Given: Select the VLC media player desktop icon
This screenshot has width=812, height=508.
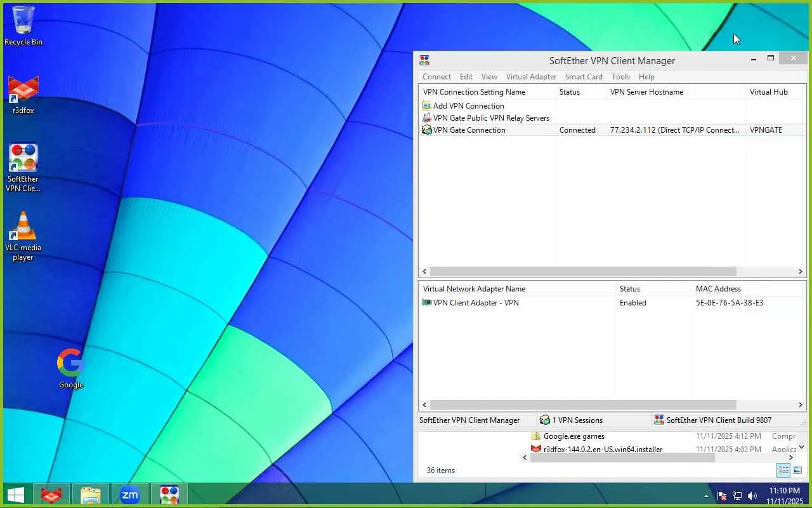Looking at the screenshot, I should 23,236.
